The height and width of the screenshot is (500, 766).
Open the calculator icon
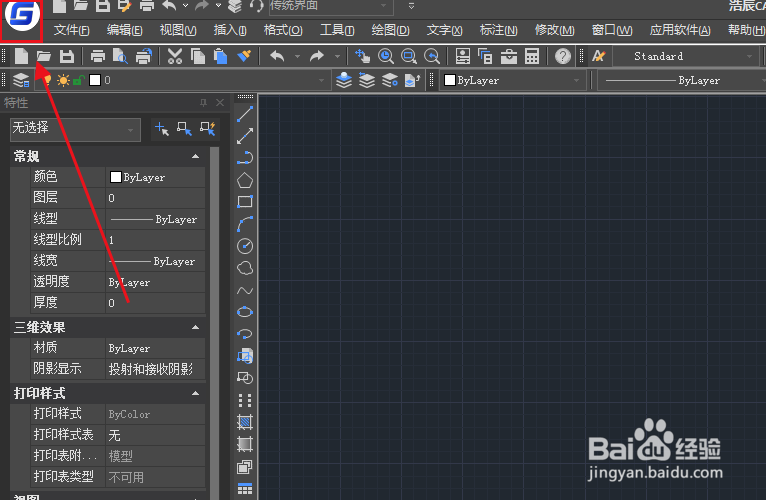coord(532,56)
